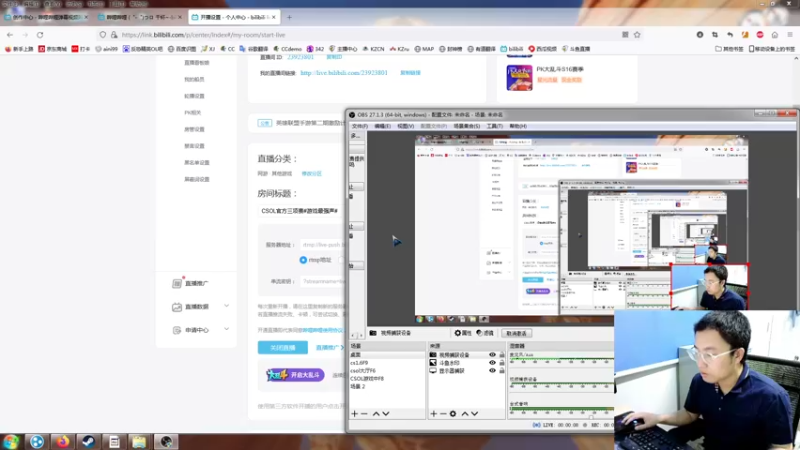Click the room title input field
Screen dimensions: 800x450
pyautogui.click(x=301, y=211)
